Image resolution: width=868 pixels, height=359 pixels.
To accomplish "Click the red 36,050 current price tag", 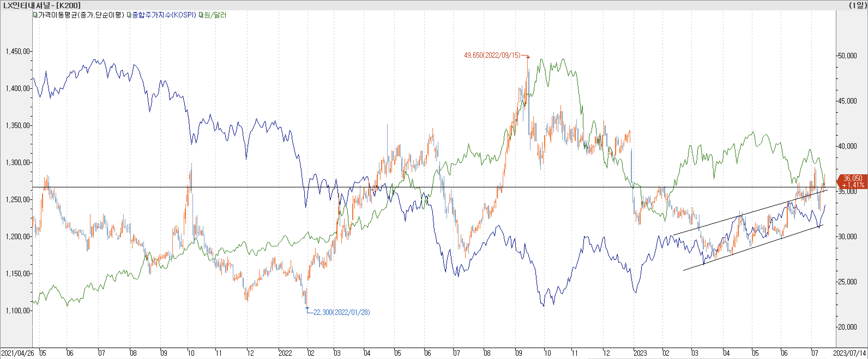I will point(852,181).
